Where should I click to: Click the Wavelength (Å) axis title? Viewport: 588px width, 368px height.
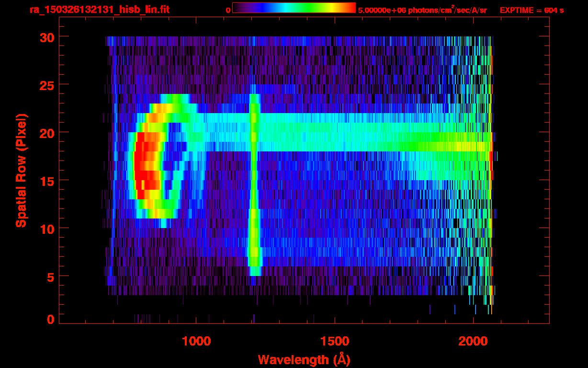(x=302, y=359)
